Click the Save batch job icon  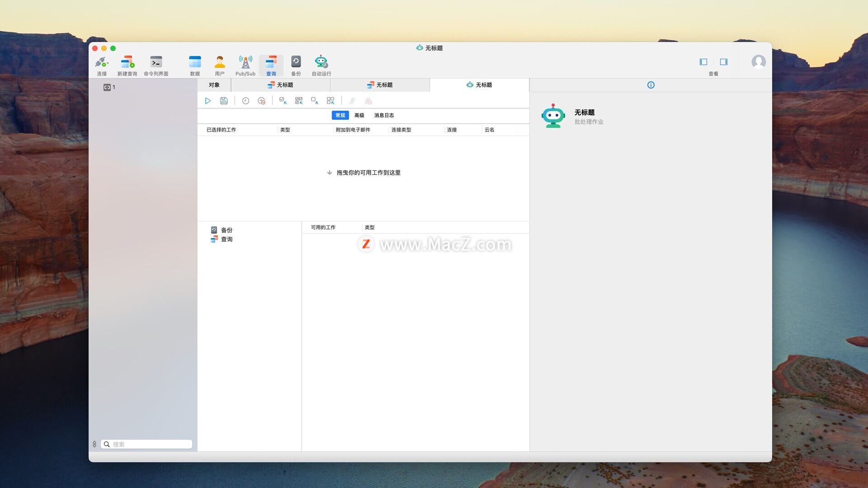pyautogui.click(x=224, y=101)
